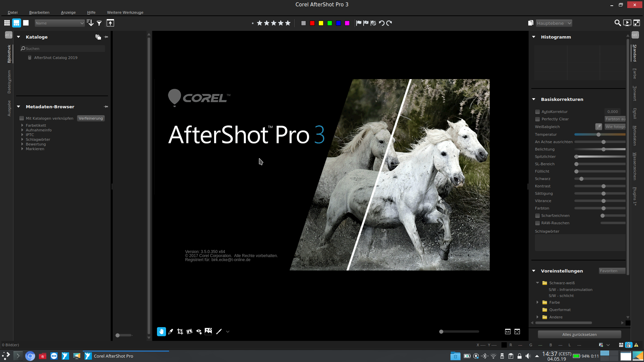Switch to single image view
This screenshot has width=644, height=362.
(x=26, y=23)
